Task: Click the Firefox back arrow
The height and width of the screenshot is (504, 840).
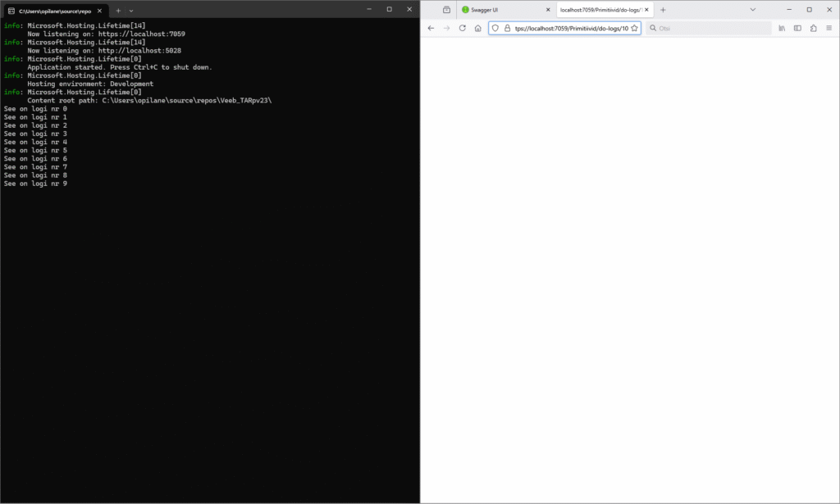Action: pos(431,28)
